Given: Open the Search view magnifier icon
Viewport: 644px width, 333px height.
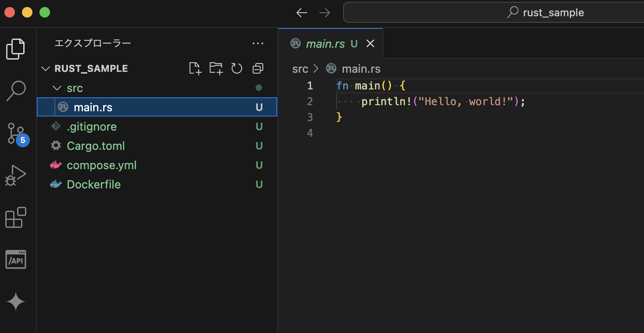Looking at the screenshot, I should [x=16, y=91].
